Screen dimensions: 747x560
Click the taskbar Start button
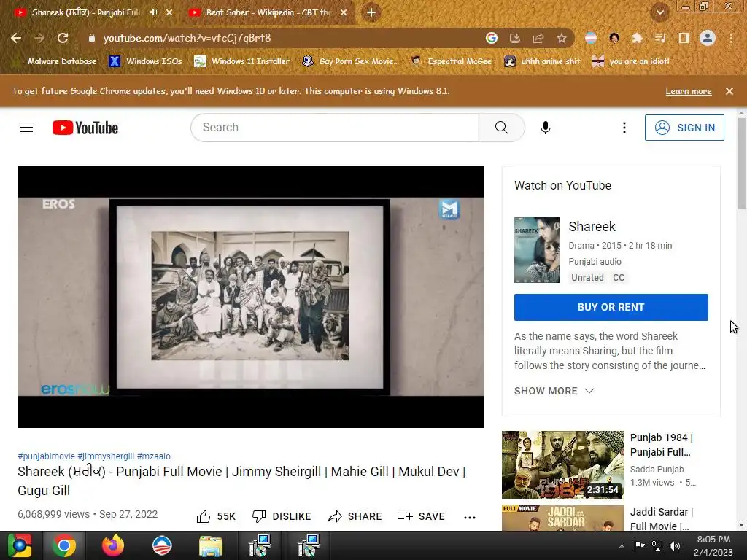(x=20, y=546)
